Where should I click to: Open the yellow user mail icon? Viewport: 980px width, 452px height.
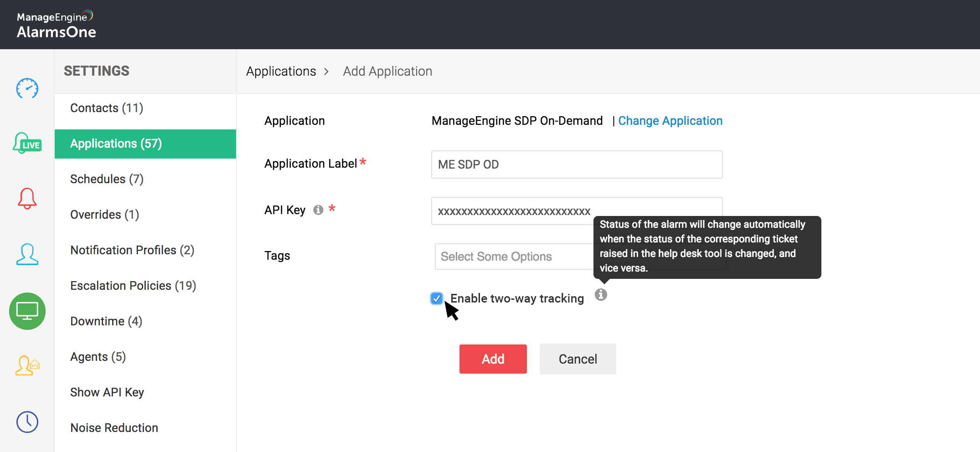[x=27, y=365]
